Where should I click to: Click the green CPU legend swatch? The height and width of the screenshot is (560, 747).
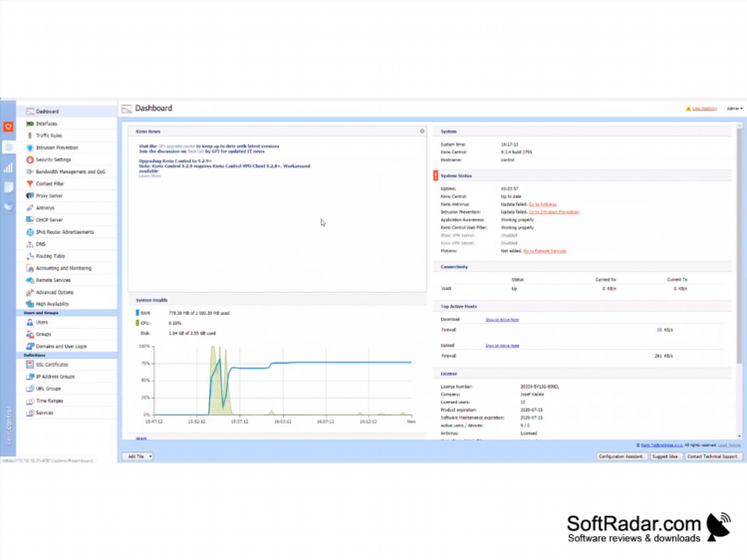[x=137, y=323]
